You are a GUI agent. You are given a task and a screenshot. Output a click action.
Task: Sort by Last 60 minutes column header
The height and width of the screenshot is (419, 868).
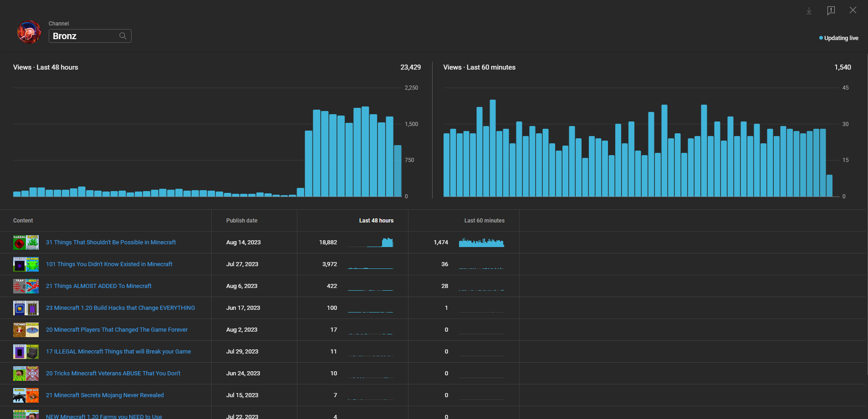tap(484, 221)
